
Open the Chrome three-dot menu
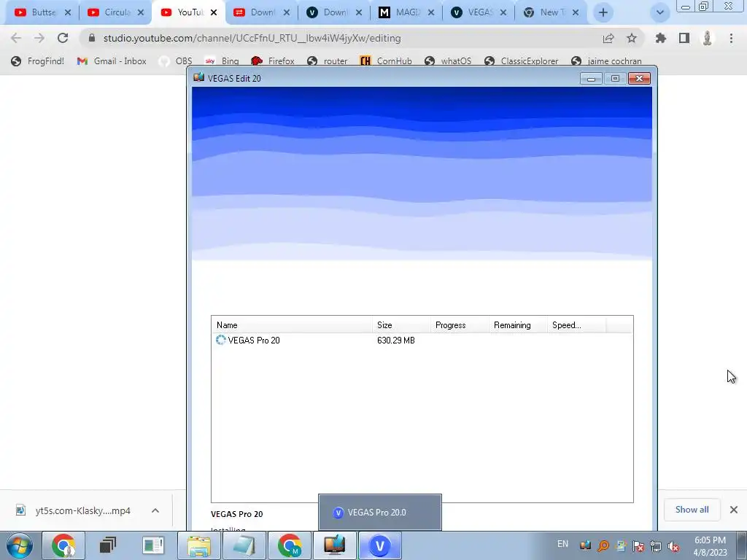pos(731,38)
